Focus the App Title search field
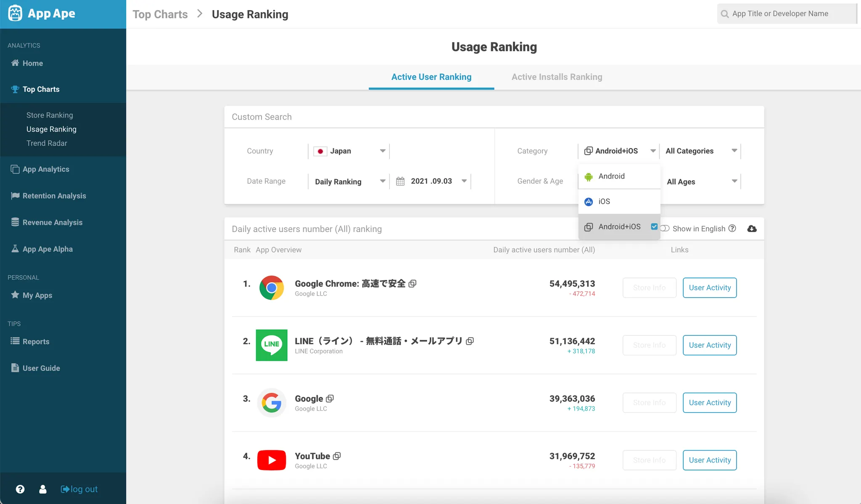Viewport: 861px width, 504px height. point(786,13)
